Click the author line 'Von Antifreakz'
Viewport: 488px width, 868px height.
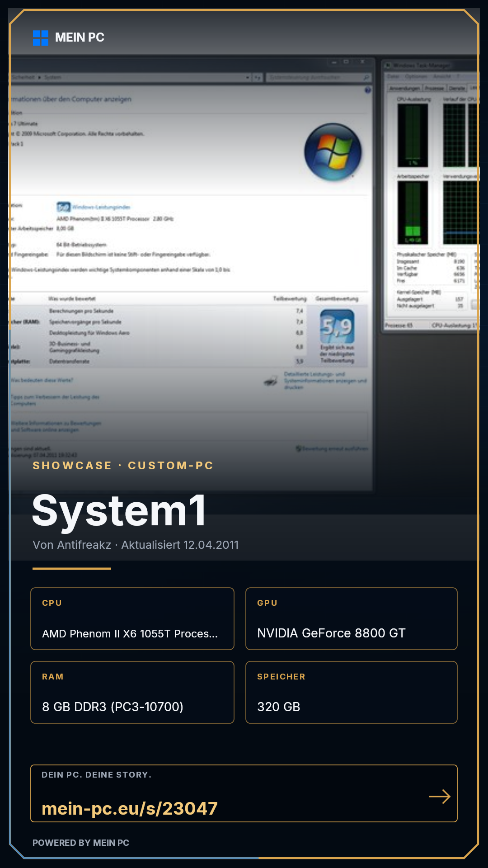click(72, 545)
